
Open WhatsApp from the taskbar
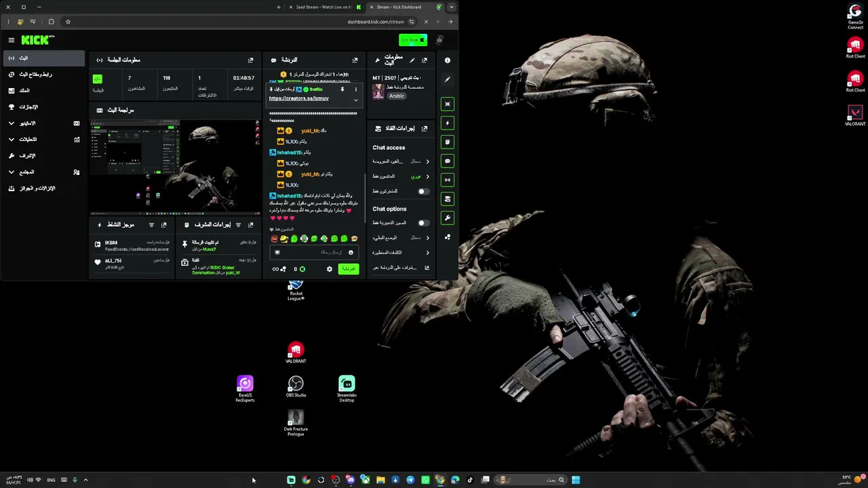(425, 480)
